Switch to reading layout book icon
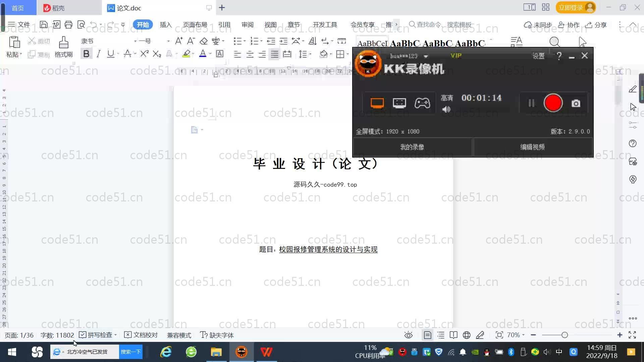Screen dimensions: 644x362 point(453,335)
